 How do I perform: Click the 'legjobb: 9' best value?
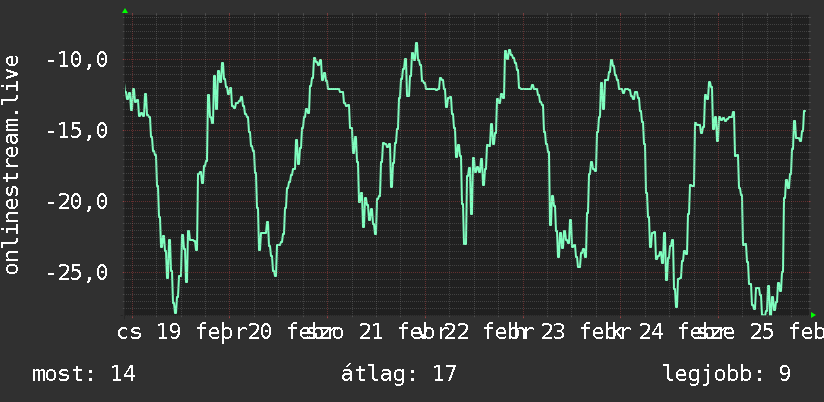(727, 374)
